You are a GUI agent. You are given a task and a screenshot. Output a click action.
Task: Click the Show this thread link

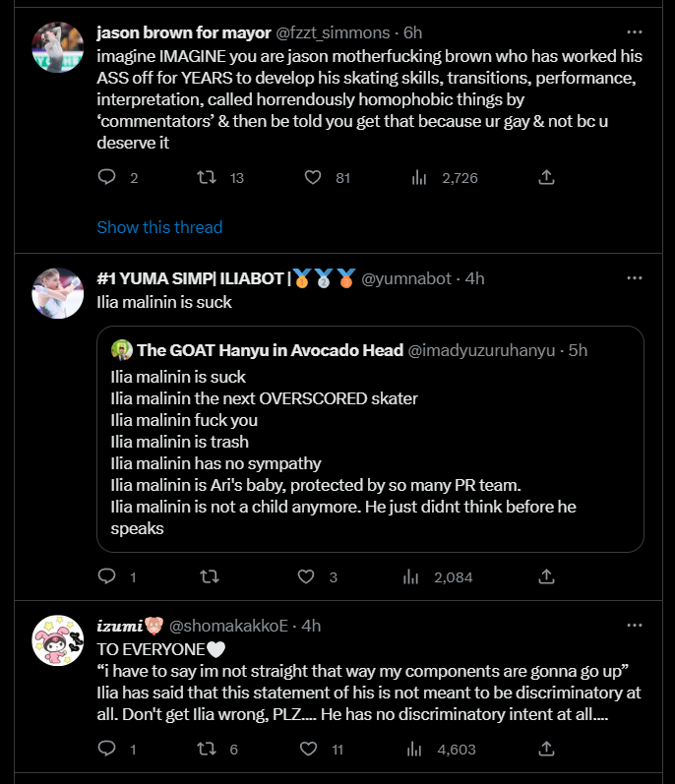[159, 227]
